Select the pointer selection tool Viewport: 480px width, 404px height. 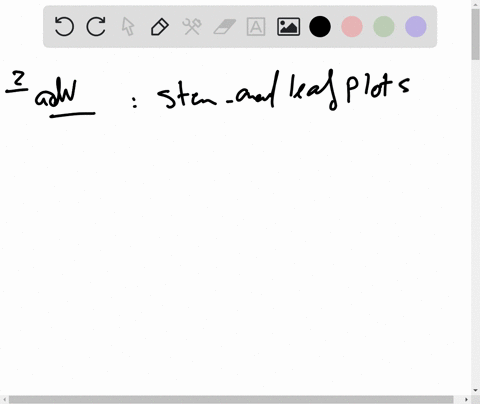click(128, 27)
